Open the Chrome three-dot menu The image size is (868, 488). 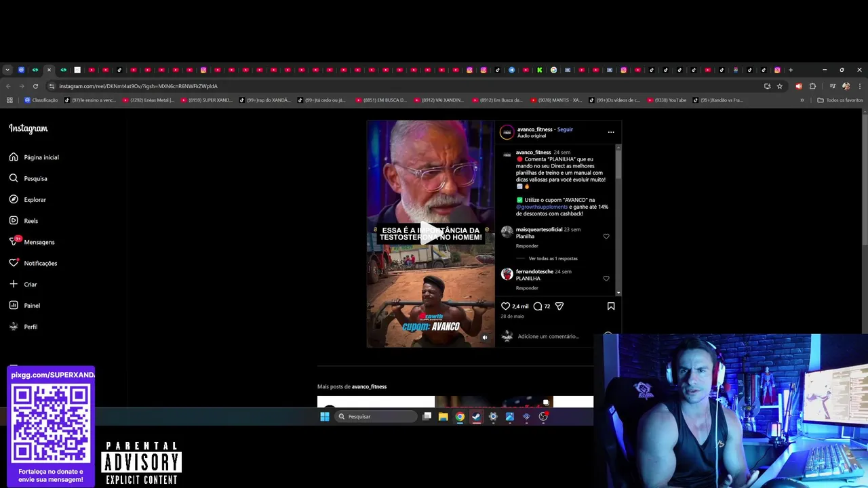click(x=859, y=86)
